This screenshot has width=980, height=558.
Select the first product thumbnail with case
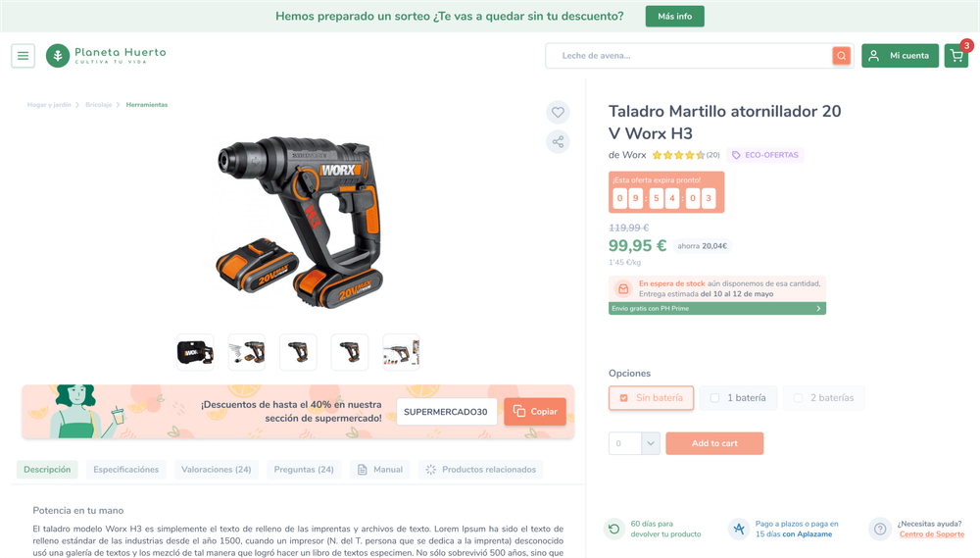pyautogui.click(x=195, y=352)
